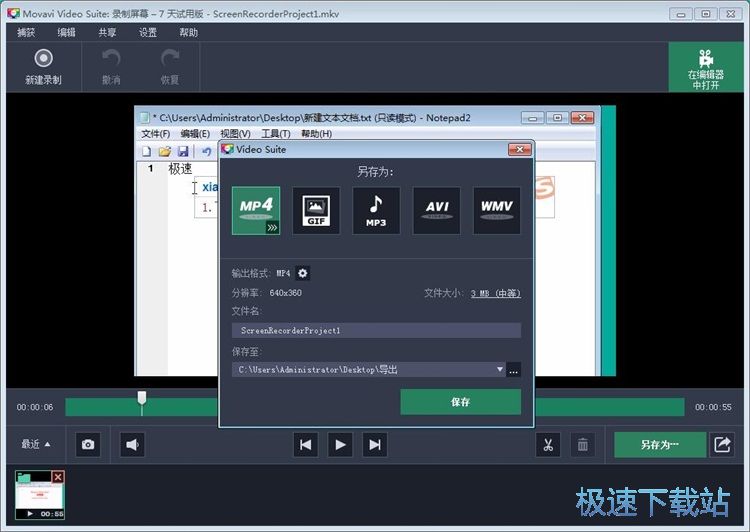This screenshot has height=532, width=750.
Task: Browse for save folder with ellipsis button
Action: tap(514, 370)
